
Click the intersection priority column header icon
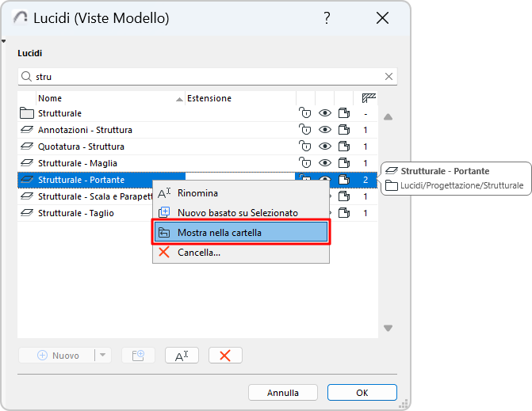point(368,98)
